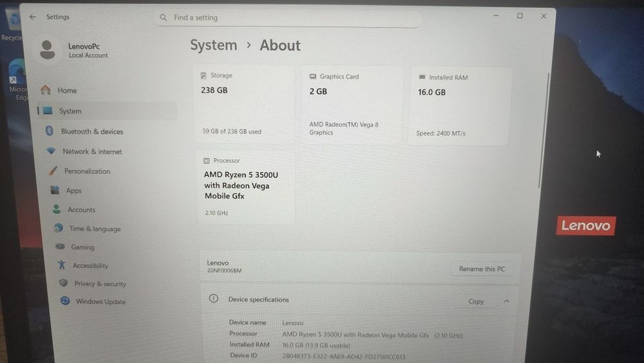Click the Device ID value
644x363 pixels.
pyautogui.click(x=343, y=356)
